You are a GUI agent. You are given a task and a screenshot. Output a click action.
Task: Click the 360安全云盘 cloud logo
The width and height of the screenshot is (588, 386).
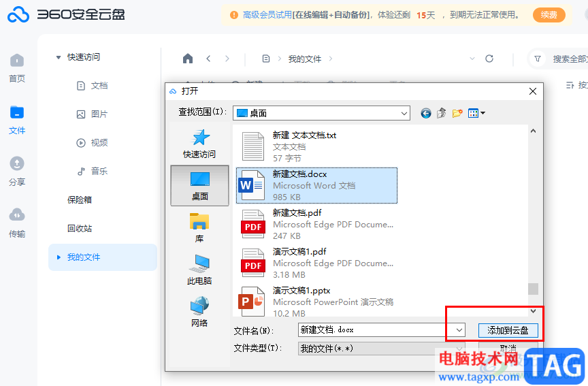(18, 14)
